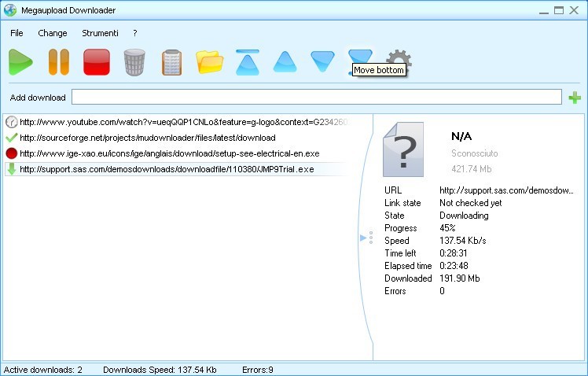This screenshot has height=376, width=588.
Task: Click 'Downloads Speed: 137.54 Kb' in status bar
Action: coord(160,370)
